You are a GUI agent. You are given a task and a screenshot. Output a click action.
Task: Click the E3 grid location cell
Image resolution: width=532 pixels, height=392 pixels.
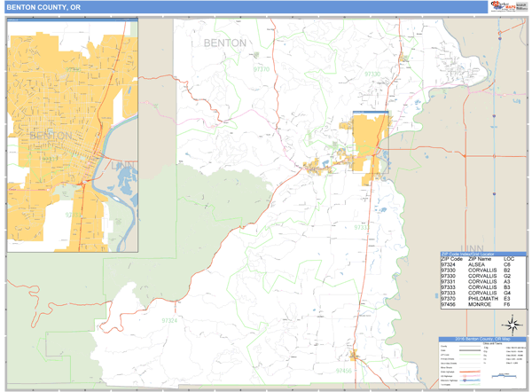[x=506, y=299]
